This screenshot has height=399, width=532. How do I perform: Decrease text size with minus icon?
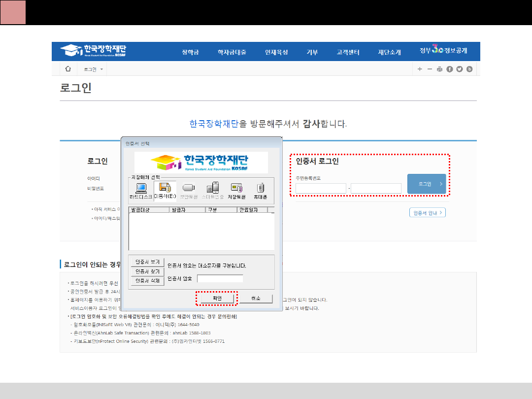(430, 69)
